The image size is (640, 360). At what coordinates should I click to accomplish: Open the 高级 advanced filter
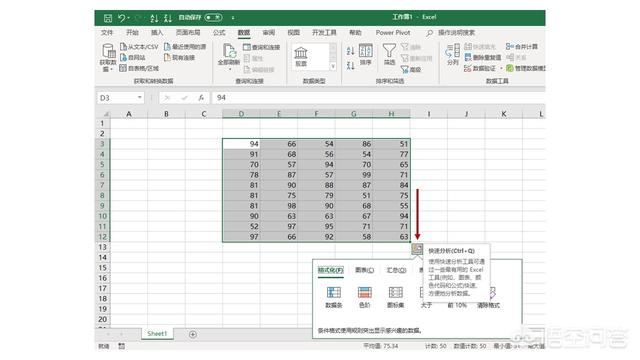click(x=411, y=70)
